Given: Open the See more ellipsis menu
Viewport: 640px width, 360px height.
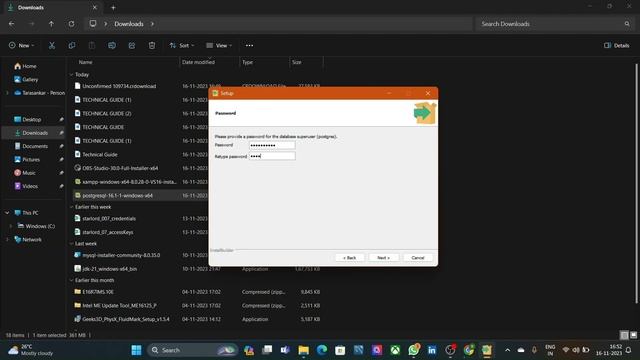Looking at the screenshot, I should tap(249, 45).
